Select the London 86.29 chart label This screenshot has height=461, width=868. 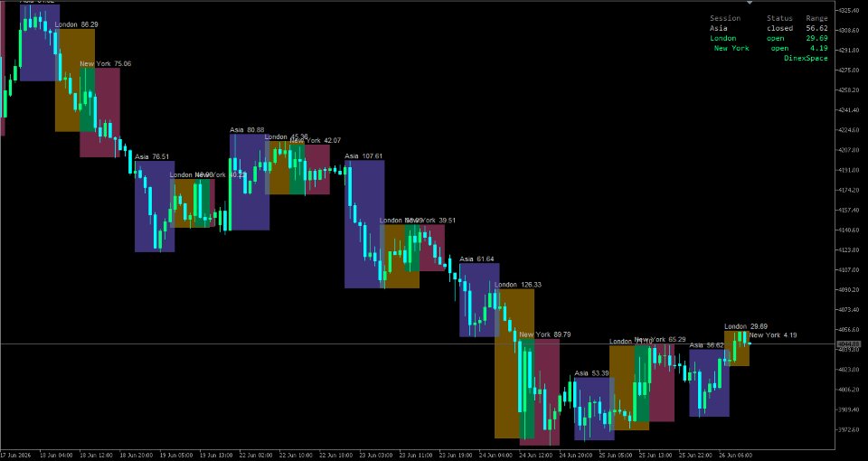(76, 25)
